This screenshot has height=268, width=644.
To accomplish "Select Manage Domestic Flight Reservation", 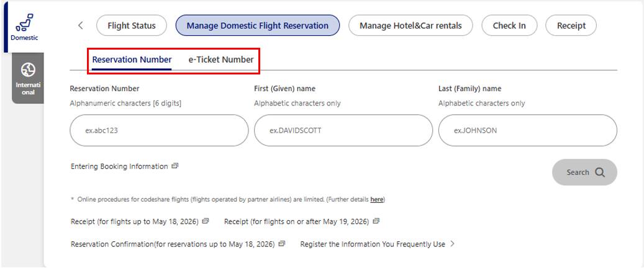I will point(258,25).
